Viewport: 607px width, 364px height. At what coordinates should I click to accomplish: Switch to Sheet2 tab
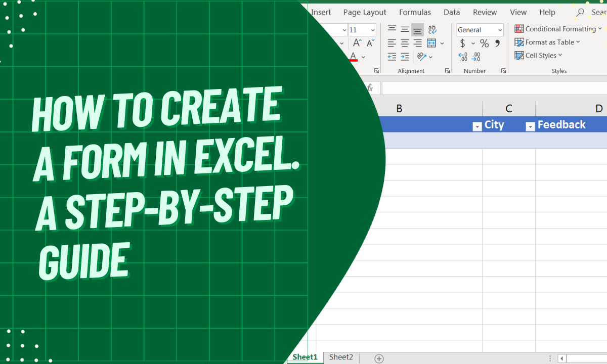tap(341, 357)
